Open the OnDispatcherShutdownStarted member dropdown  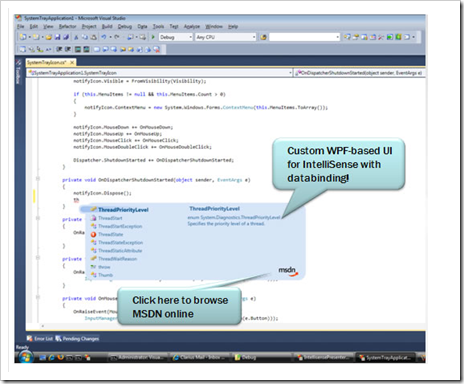360,73
